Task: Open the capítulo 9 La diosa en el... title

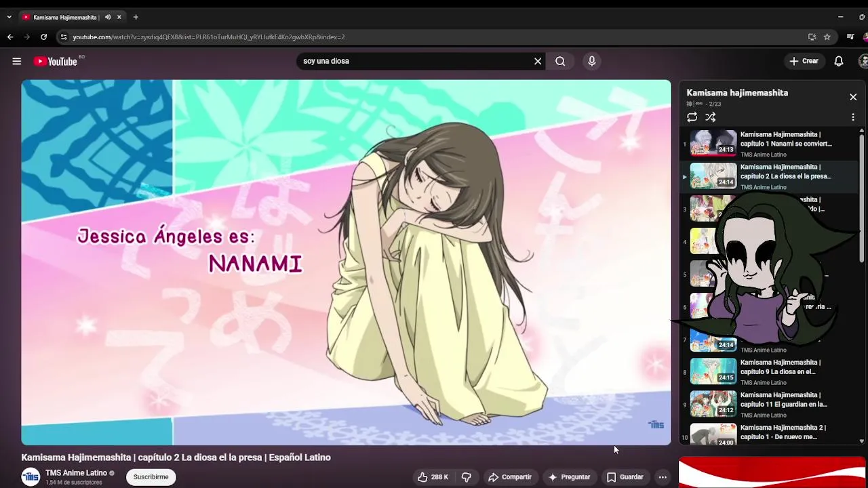Action: click(x=781, y=367)
